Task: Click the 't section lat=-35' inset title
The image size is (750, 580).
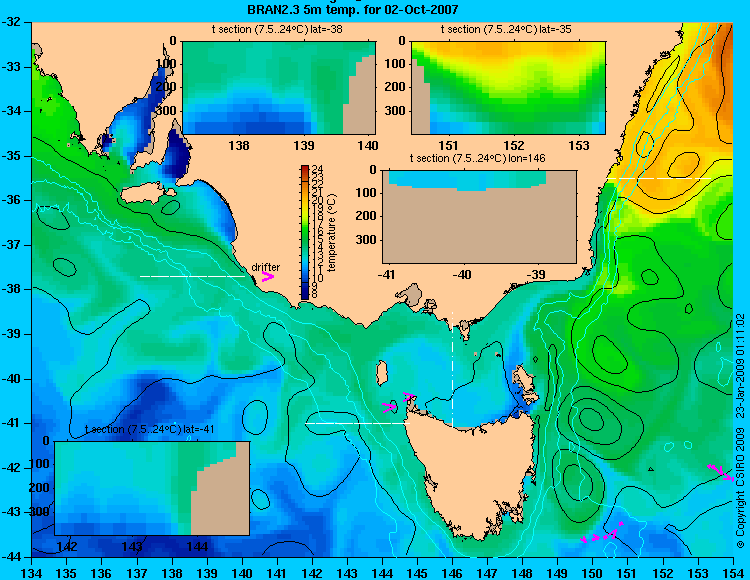Action: [x=506, y=30]
